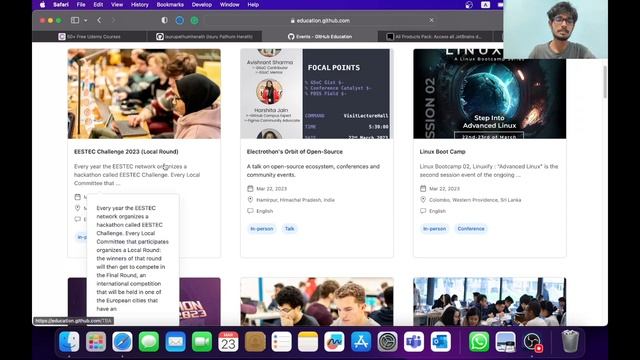Image resolution: width=640 pixels, height=360 pixels.
Task: Open the Trash in the dock
Action: (570, 342)
